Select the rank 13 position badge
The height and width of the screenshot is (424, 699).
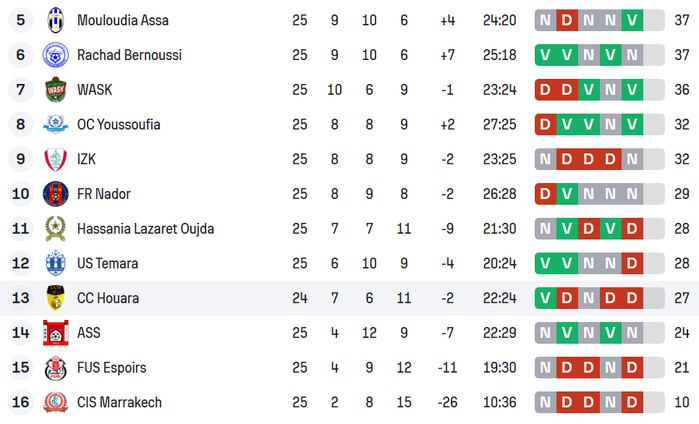pyautogui.click(x=21, y=298)
